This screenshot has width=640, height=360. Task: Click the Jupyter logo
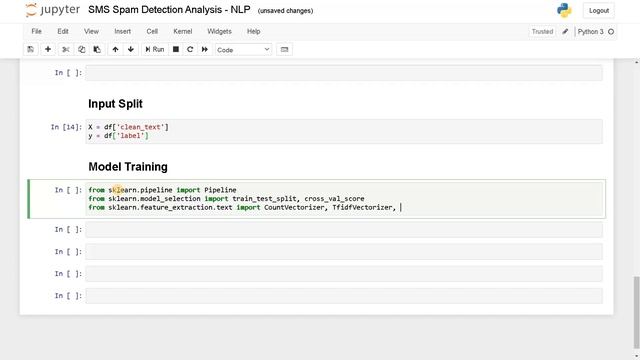pyautogui.click(x=53, y=10)
